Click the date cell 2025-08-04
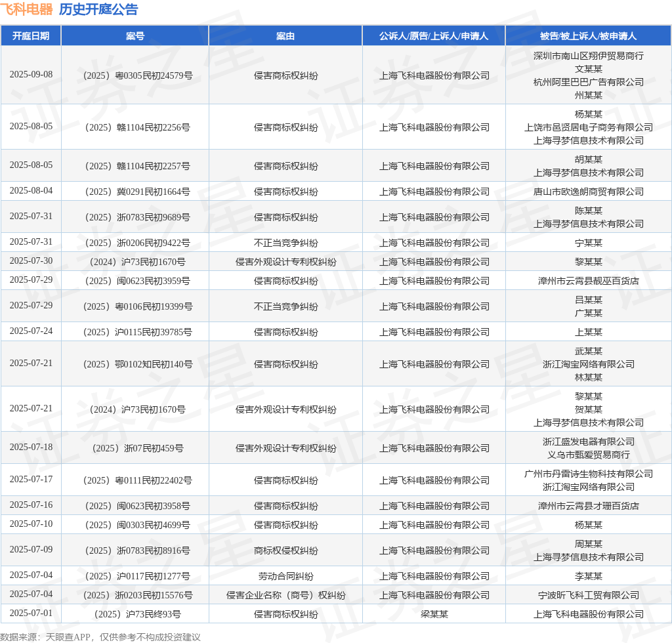The height and width of the screenshot is (643, 672). [x=31, y=191]
